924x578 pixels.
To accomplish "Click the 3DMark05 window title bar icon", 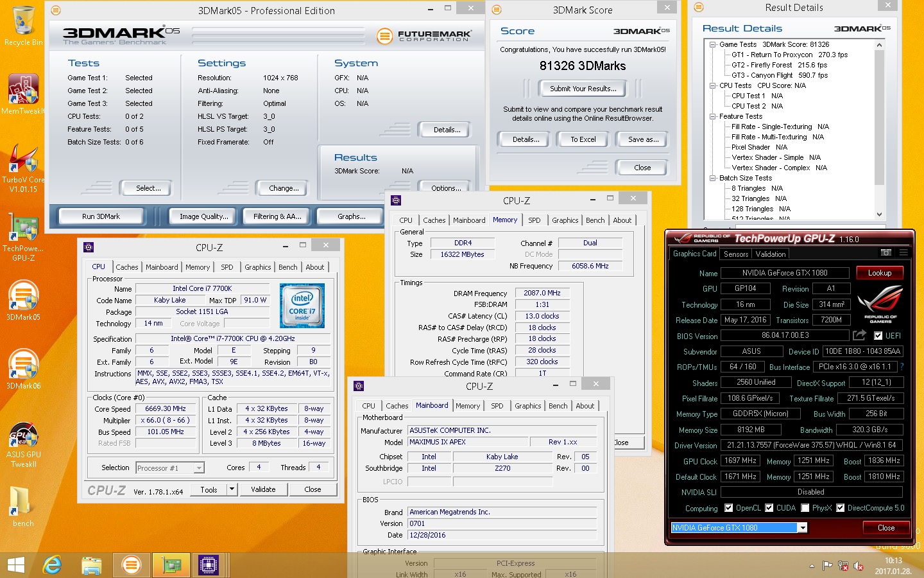I will click(x=56, y=10).
